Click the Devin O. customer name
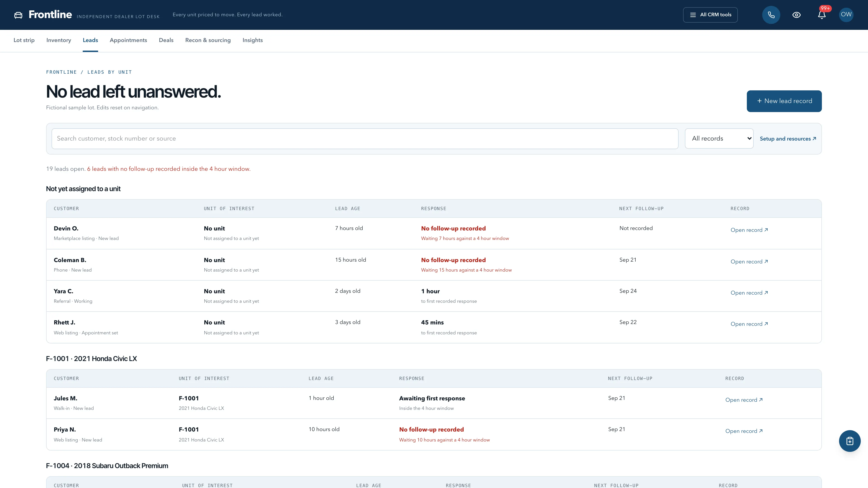 click(x=66, y=228)
